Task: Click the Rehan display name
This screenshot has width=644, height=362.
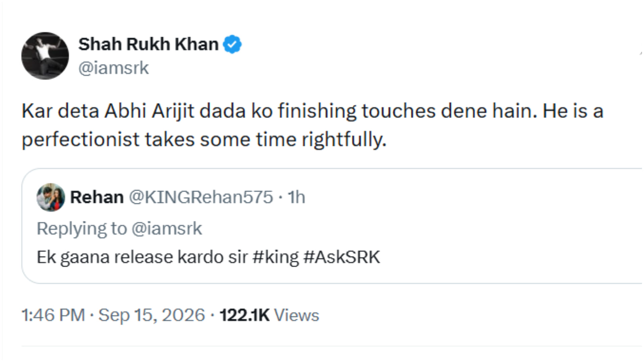Action: click(x=97, y=197)
